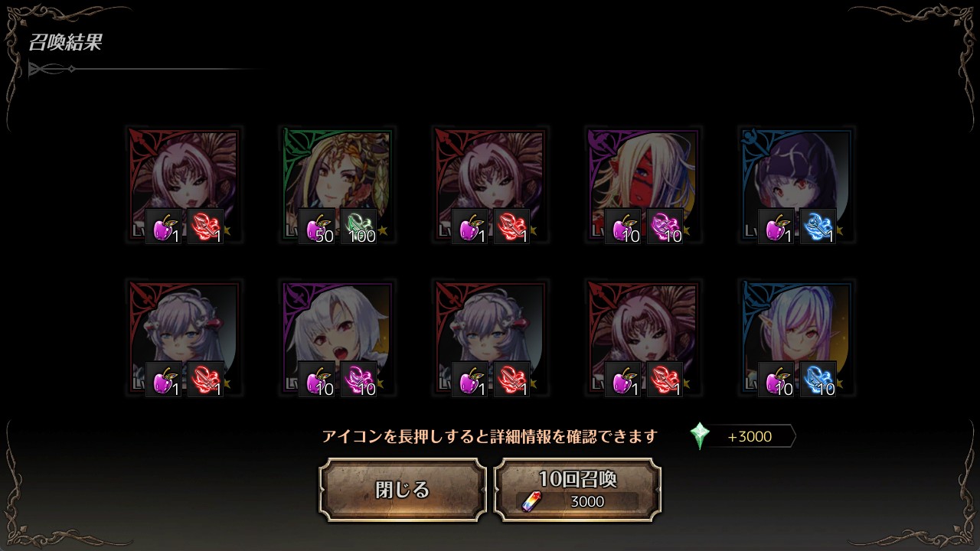980x551 pixels.
Task: Click the blue crystal icon on hooded character
Action: pos(818,227)
